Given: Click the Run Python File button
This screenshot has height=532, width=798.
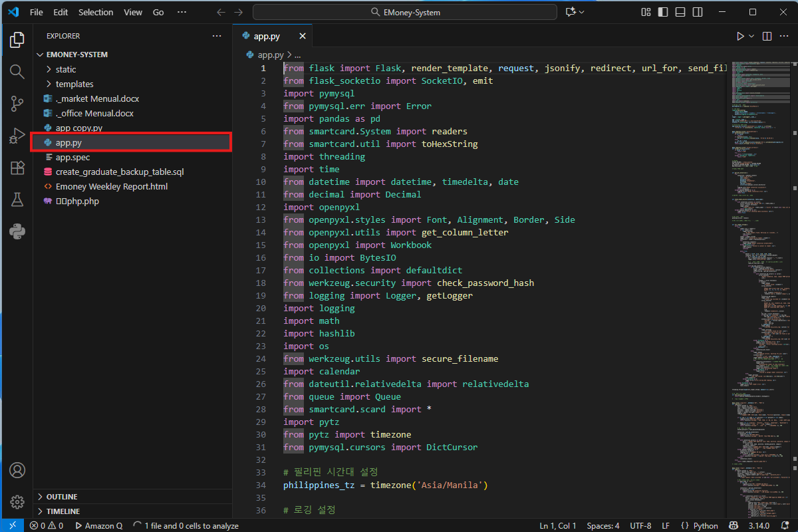Looking at the screenshot, I should click(740, 37).
